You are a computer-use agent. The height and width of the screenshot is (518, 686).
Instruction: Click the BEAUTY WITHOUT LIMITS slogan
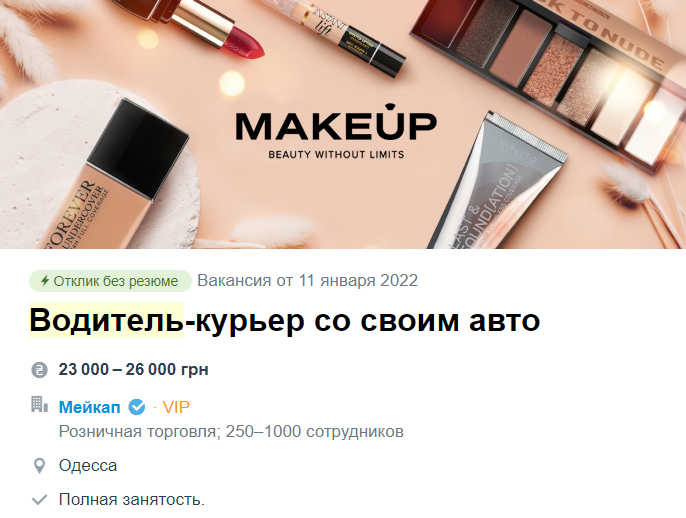coord(336,154)
